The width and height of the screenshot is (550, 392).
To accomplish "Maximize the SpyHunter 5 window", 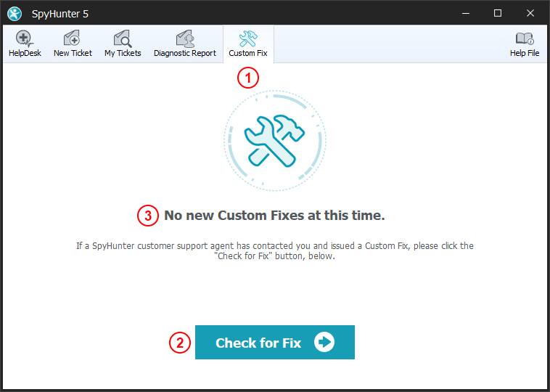I will click(498, 13).
